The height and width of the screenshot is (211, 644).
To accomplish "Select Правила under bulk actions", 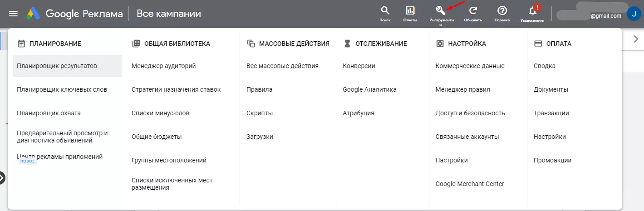I will tap(260, 89).
